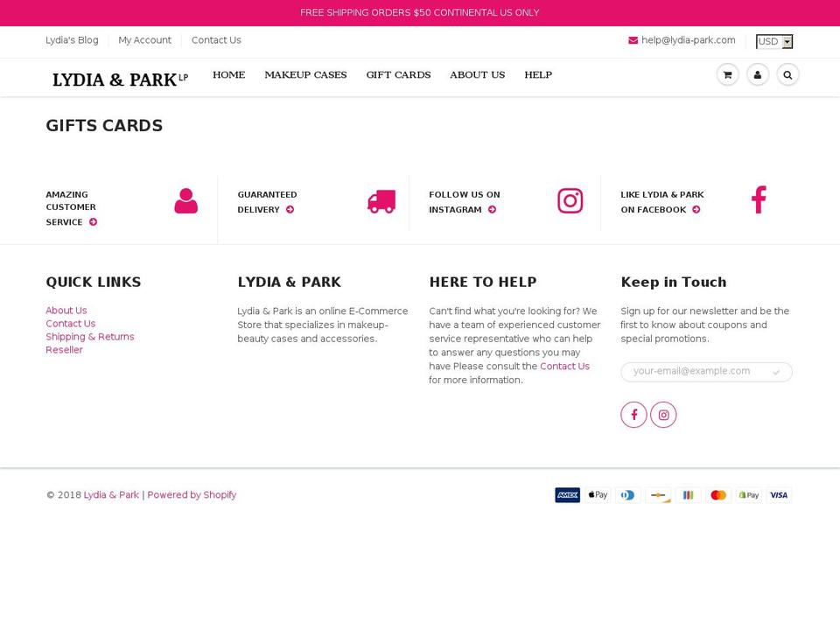
Task: Click the free shipping announcement banner
Action: 420,13
